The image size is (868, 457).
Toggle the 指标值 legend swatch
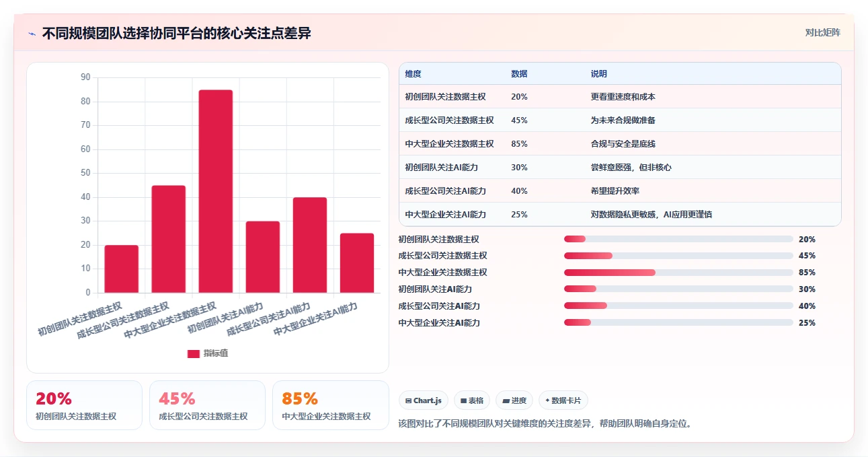tap(194, 353)
